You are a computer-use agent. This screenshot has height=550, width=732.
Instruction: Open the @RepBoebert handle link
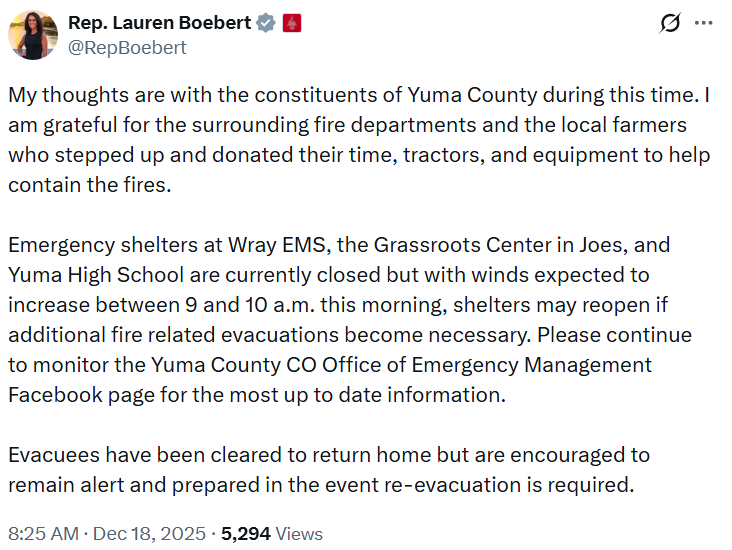pyautogui.click(x=127, y=47)
